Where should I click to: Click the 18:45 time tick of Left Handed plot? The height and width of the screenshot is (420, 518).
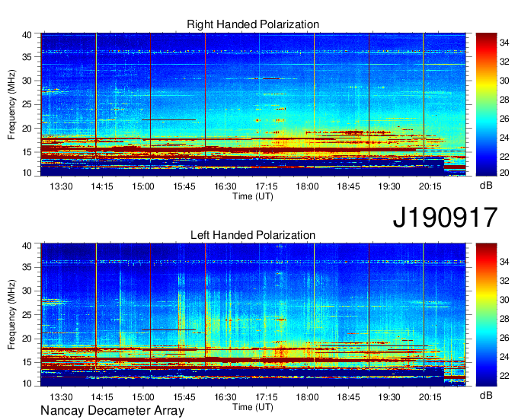click(348, 397)
